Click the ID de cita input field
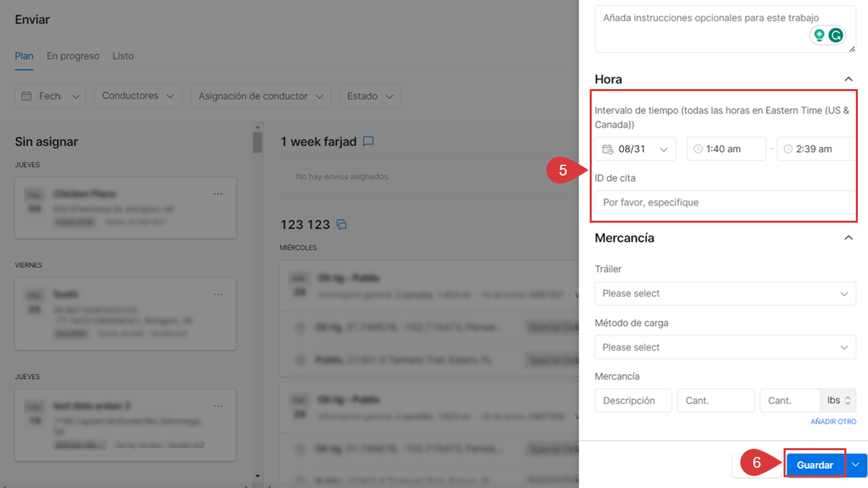Image resolution: width=868 pixels, height=488 pixels. pyautogui.click(x=725, y=202)
